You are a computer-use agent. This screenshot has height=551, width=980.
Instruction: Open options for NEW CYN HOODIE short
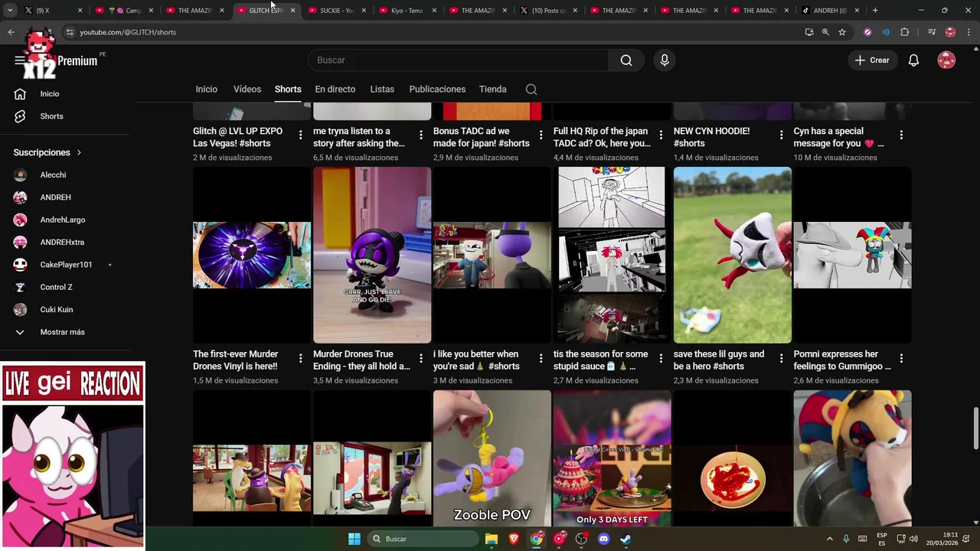(781, 135)
